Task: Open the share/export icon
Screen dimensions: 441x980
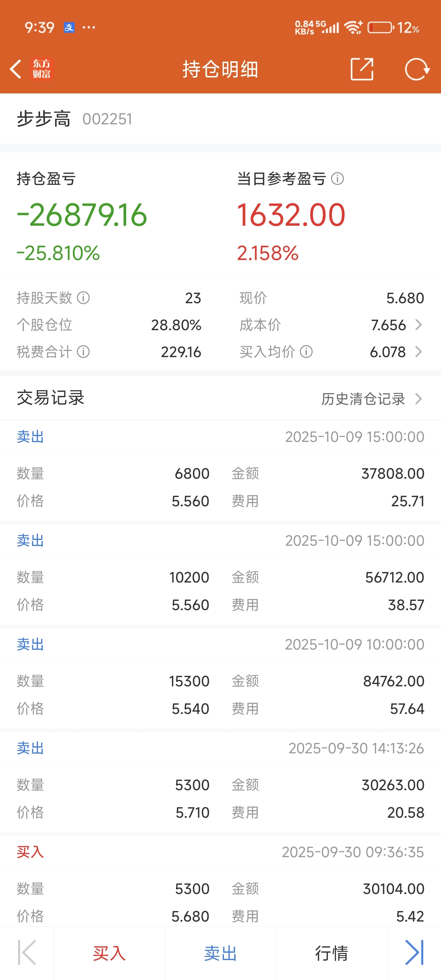Action: pos(361,69)
